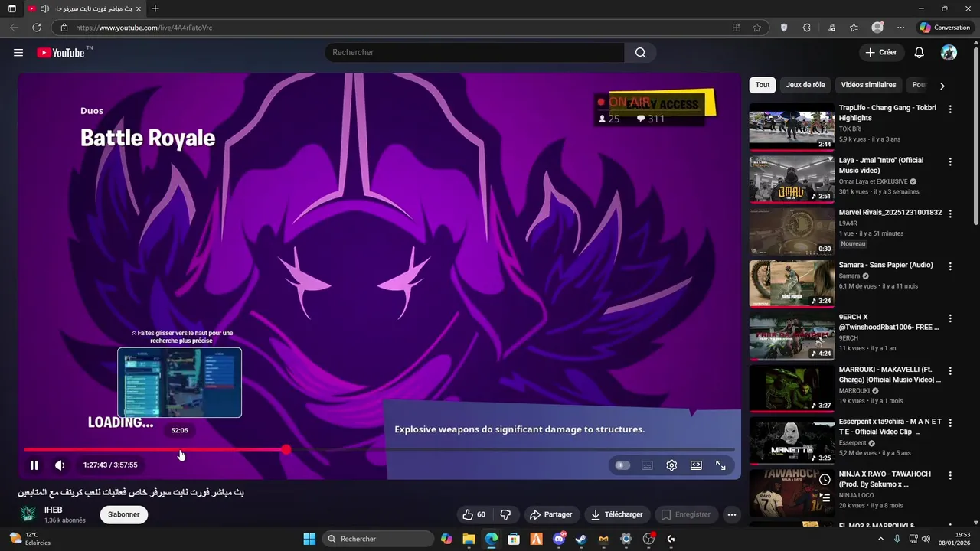
Task: Open options for Samara - Sans Papier video
Action: (x=950, y=266)
